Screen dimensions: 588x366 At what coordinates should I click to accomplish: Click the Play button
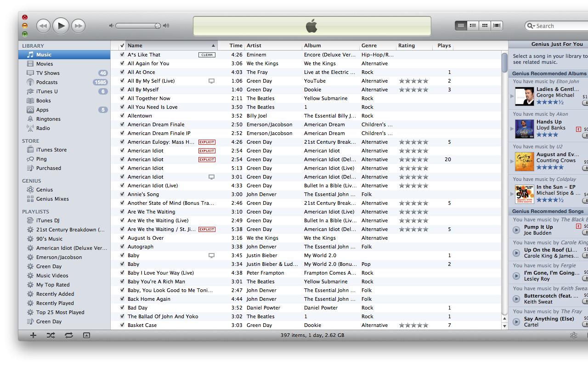(61, 26)
